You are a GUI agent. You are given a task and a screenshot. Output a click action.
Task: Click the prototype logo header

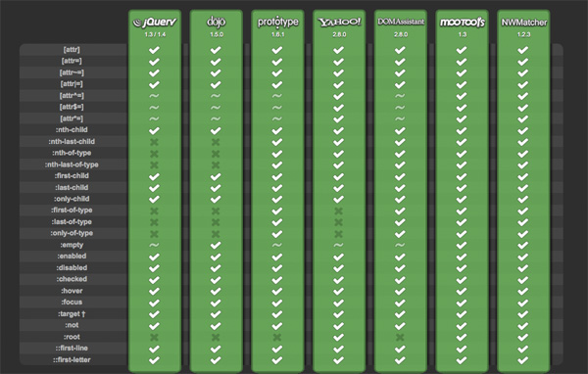(277, 23)
